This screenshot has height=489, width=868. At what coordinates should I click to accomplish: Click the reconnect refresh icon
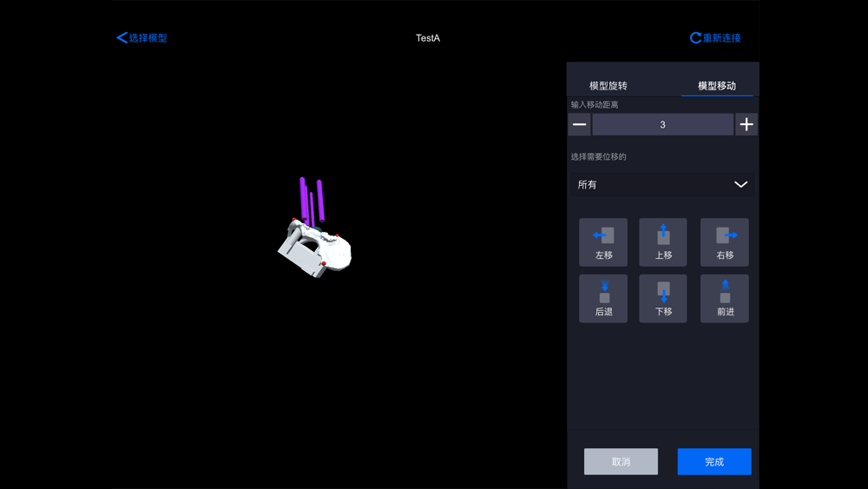[x=695, y=37]
